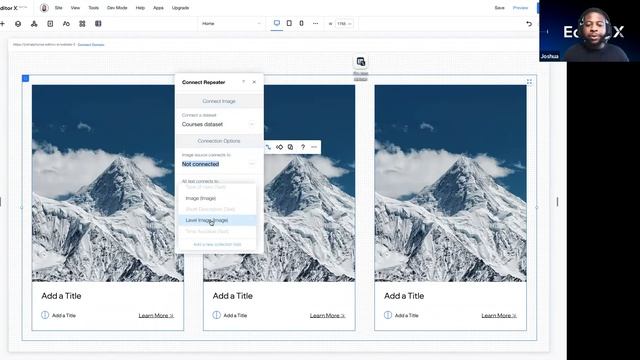Open breakpoint more options ellipsis
This screenshot has width=640, height=360.
point(316,23)
